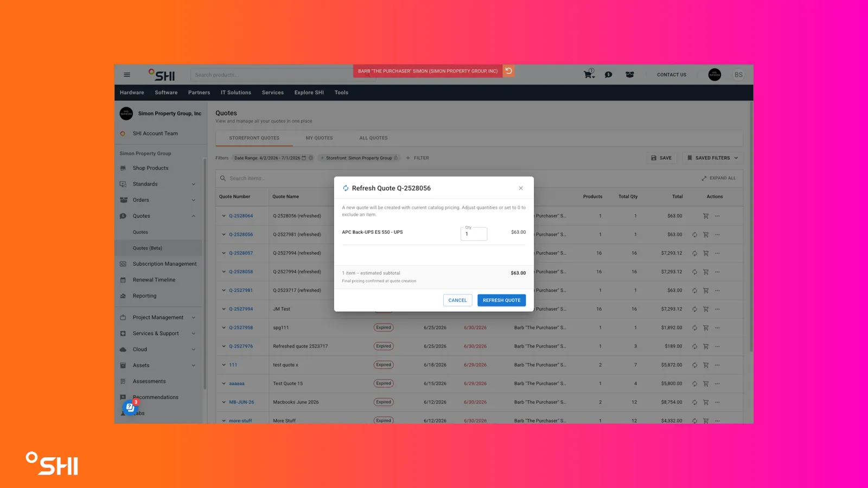Click the Refresh Quote button

click(501, 300)
